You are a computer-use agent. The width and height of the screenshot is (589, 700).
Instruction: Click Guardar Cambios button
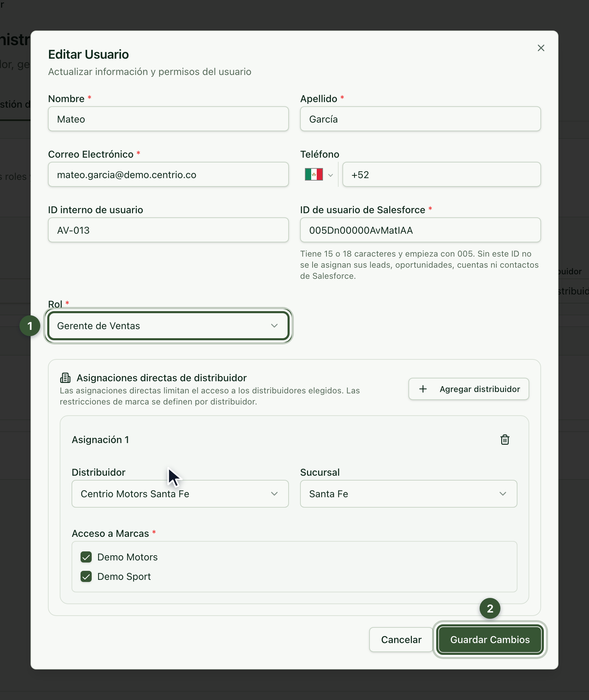coord(490,640)
